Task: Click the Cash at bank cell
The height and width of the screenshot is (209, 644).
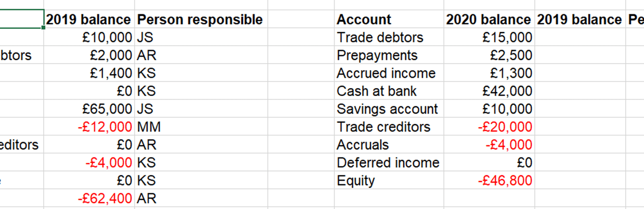Action: (x=376, y=91)
